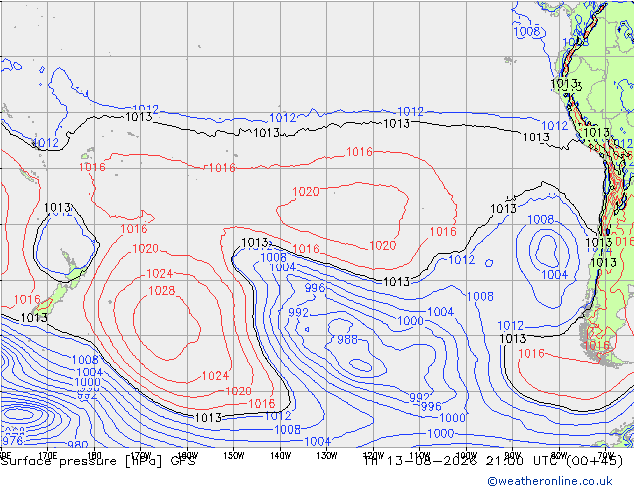Click the 976 isobar label
The width and height of the screenshot is (634, 490).
(13, 440)
